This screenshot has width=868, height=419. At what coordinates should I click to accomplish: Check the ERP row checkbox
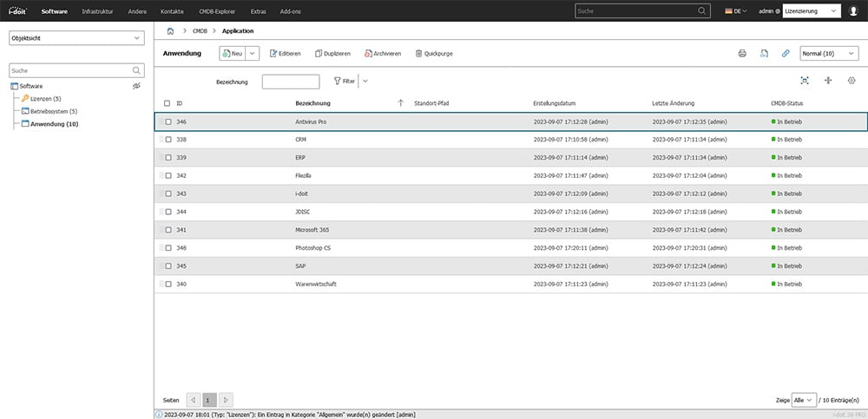[168, 158]
